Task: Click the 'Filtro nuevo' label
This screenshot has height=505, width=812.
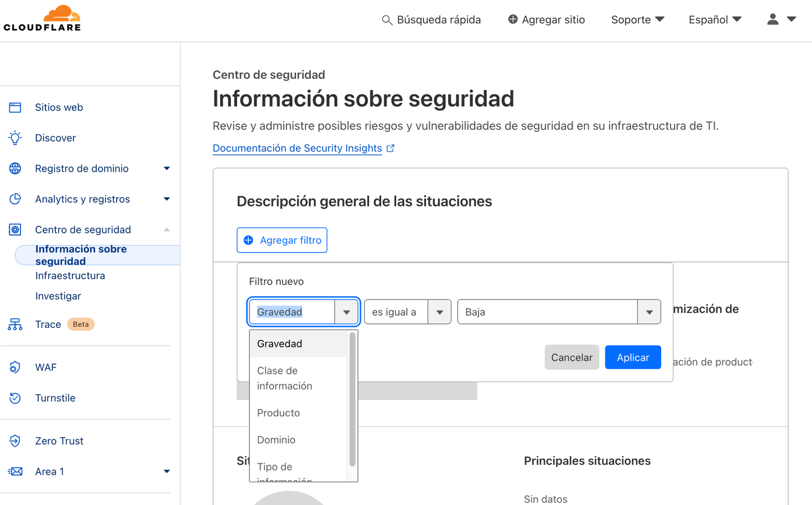Action: (x=277, y=282)
